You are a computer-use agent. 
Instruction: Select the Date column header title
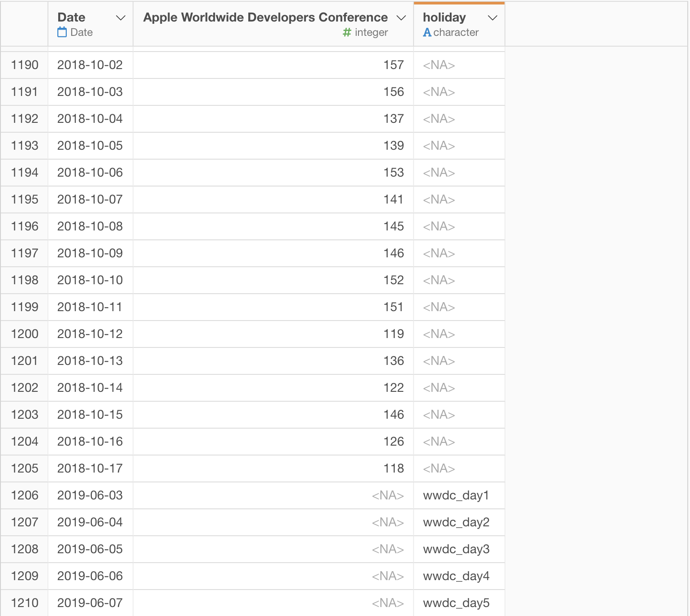pyautogui.click(x=71, y=17)
